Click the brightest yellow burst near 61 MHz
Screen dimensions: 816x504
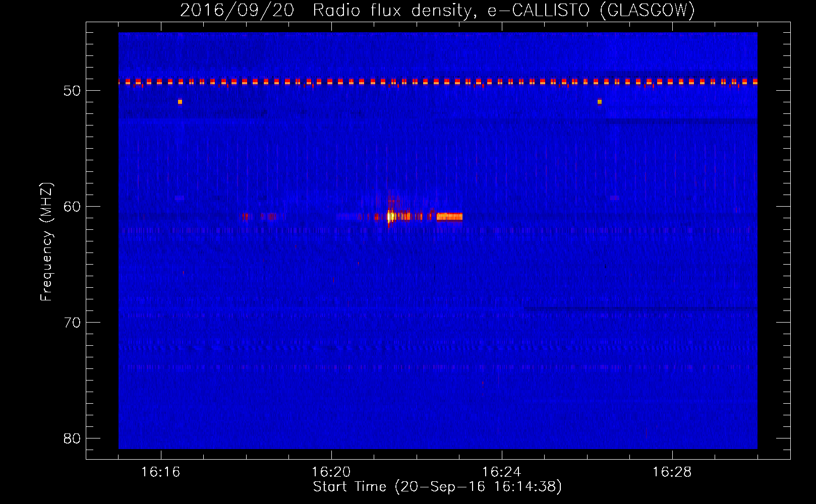390,216
